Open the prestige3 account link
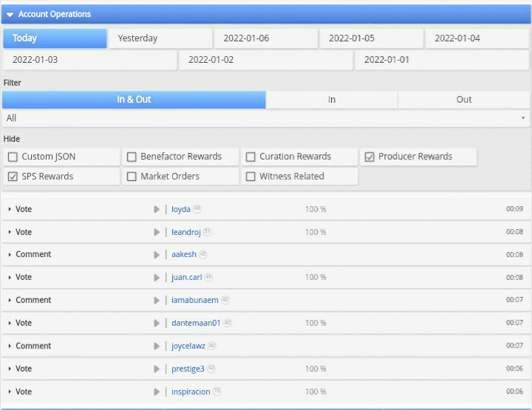This screenshot has width=532, height=410. click(x=188, y=369)
